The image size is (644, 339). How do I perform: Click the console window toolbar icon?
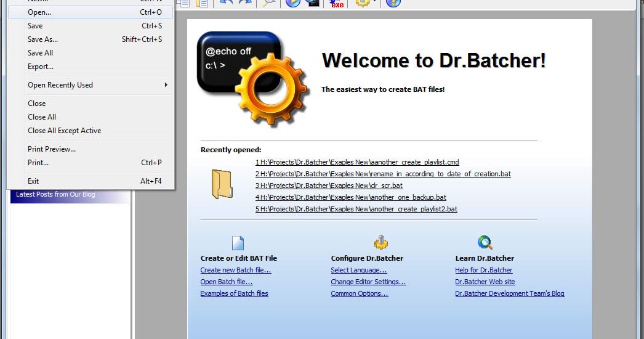(x=313, y=3)
